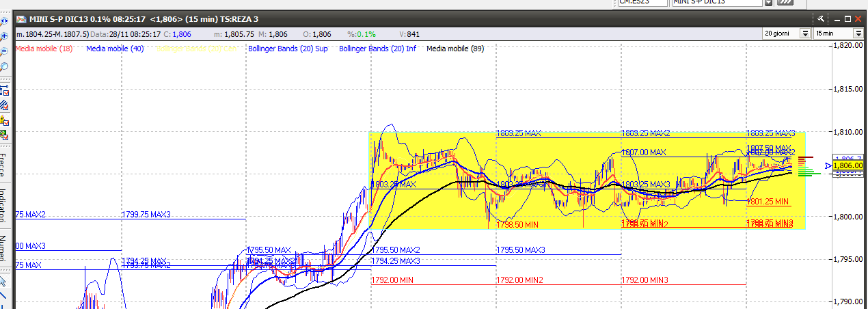
Task: Click the right-pointing arrow beside current price
Action: (x=828, y=165)
